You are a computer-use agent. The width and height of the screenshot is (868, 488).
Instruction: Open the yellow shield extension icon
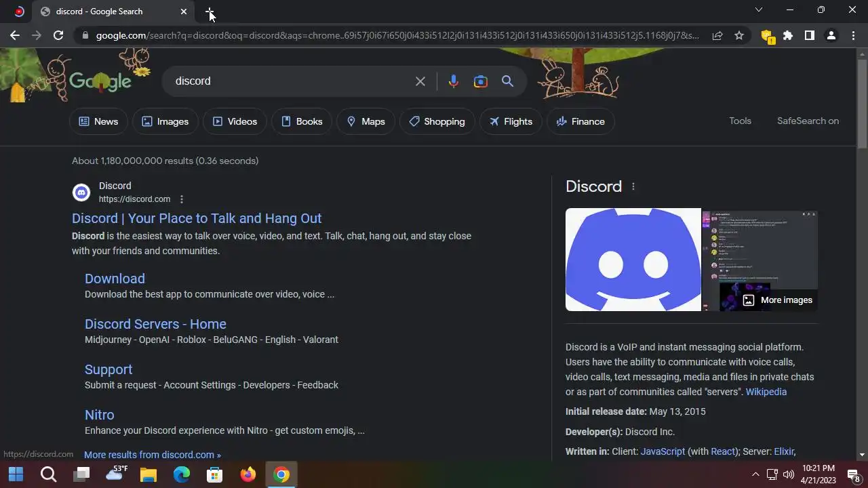tap(767, 36)
